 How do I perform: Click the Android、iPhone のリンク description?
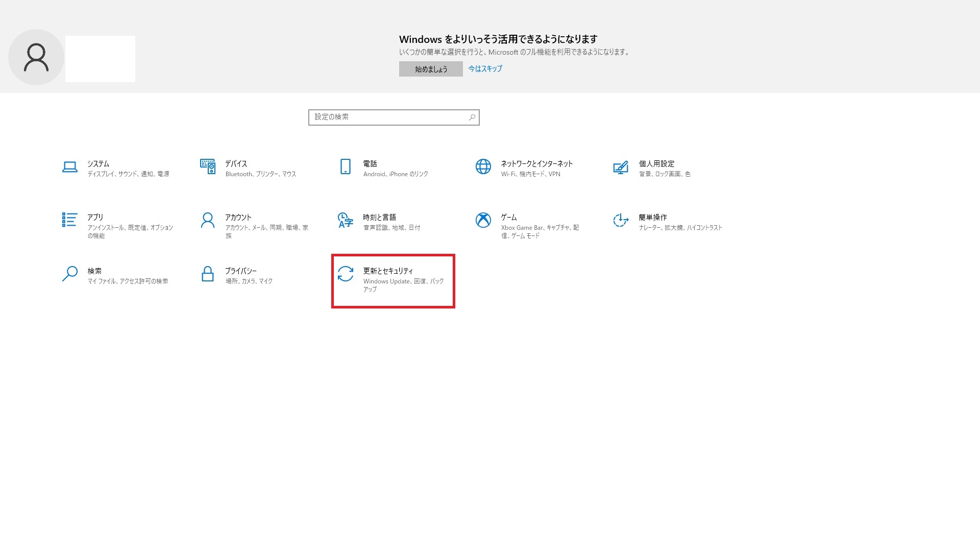point(396,174)
